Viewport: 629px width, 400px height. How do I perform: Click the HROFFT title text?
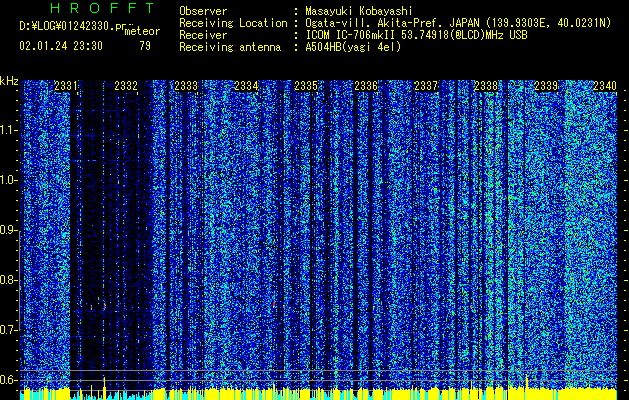click(103, 8)
